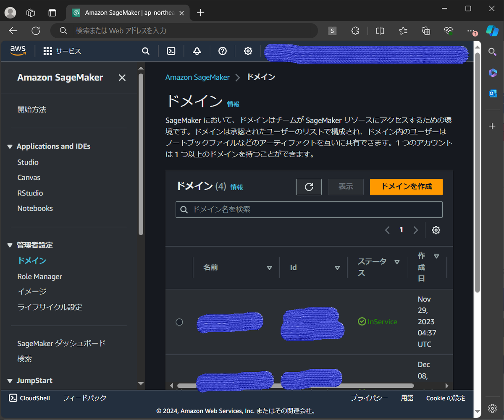
Task: Open ライフサイクル設定 in side navigation
Action: click(x=50, y=307)
